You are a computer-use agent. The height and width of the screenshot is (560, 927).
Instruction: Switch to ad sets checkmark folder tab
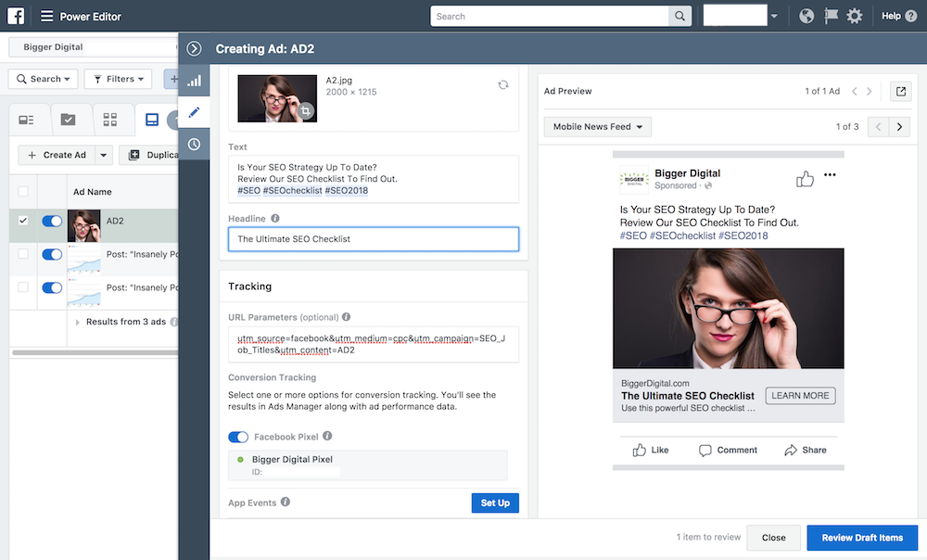click(68, 120)
